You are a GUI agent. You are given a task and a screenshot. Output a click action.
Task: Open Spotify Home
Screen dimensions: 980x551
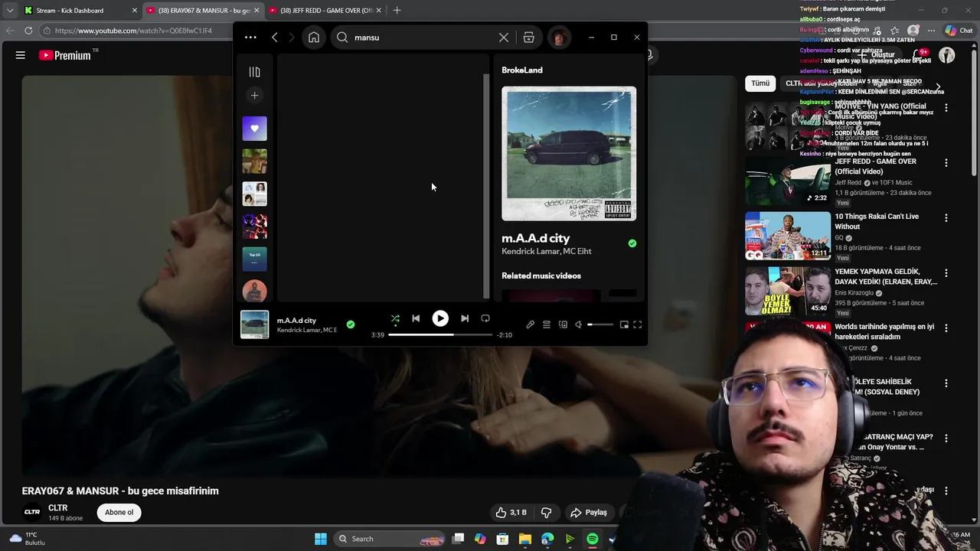coord(314,37)
